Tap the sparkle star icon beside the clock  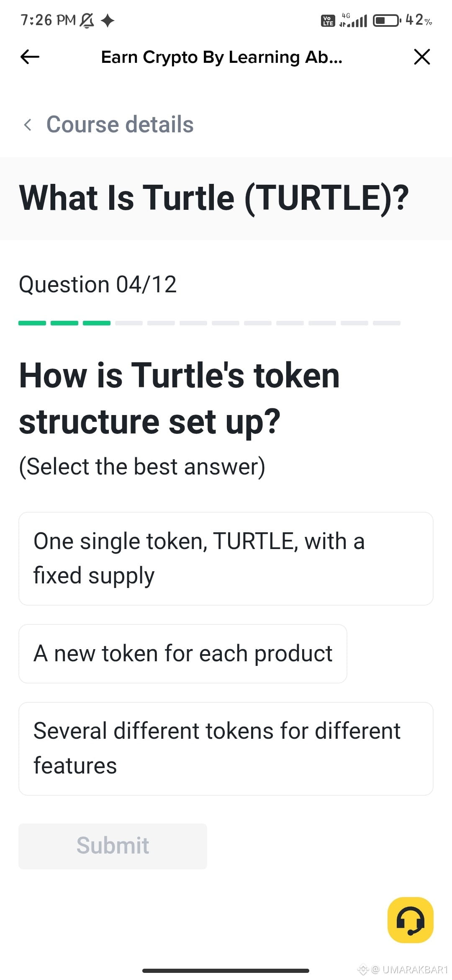[108, 20]
